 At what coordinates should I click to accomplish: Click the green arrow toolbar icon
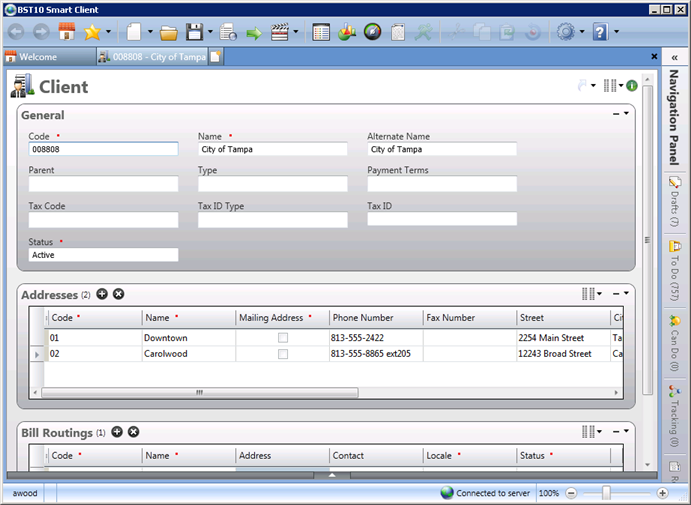coord(254,32)
